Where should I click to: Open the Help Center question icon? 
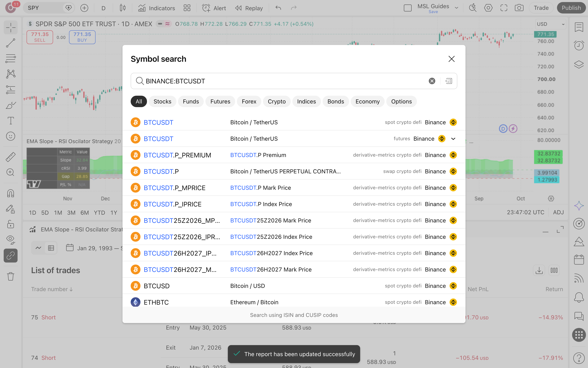coord(579,358)
